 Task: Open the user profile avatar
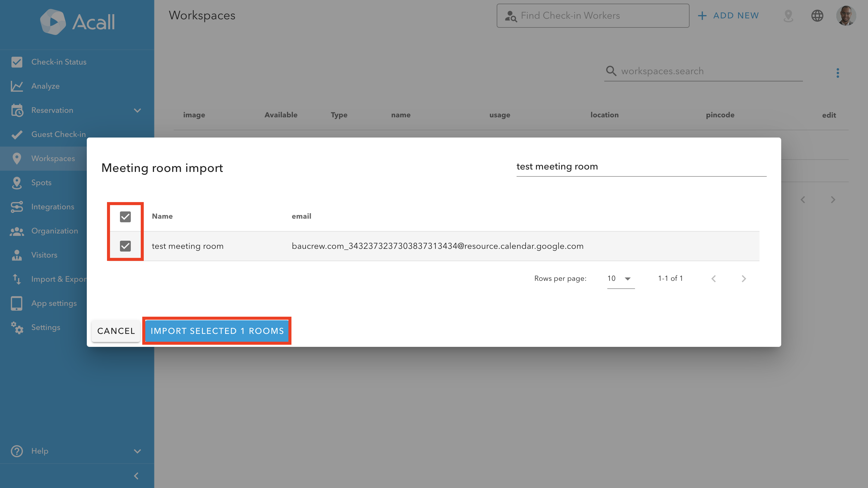coord(845,15)
